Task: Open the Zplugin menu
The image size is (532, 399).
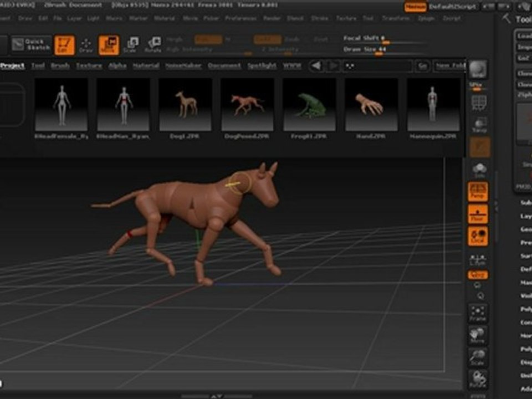Action: (x=426, y=18)
